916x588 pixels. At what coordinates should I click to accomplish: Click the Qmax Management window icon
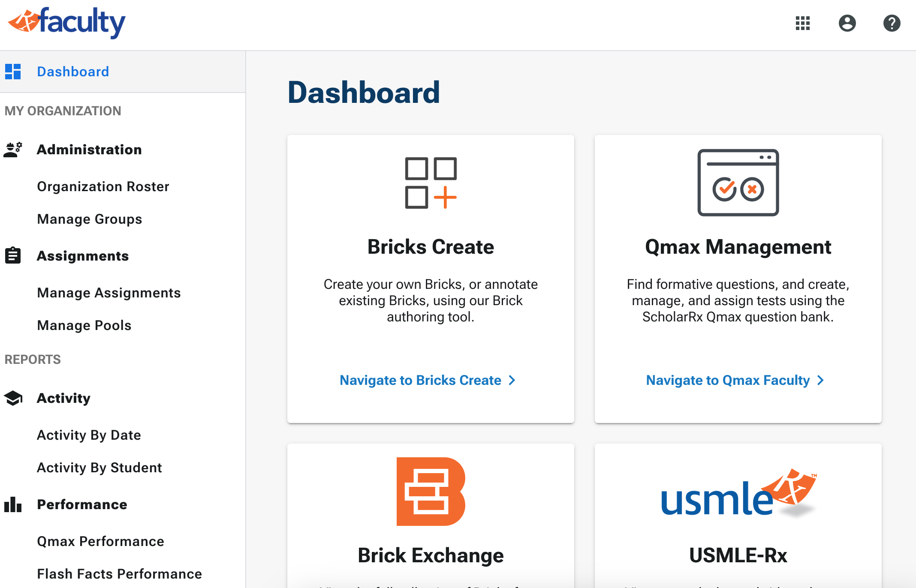[738, 183]
